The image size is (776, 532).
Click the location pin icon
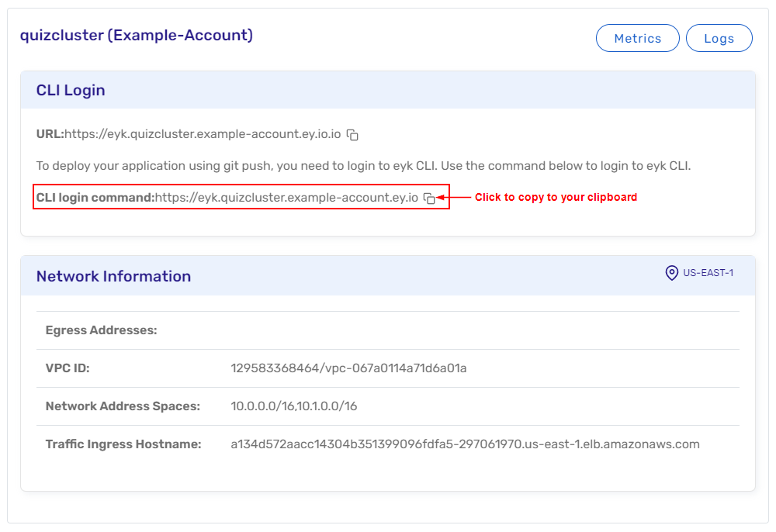pyautogui.click(x=672, y=273)
